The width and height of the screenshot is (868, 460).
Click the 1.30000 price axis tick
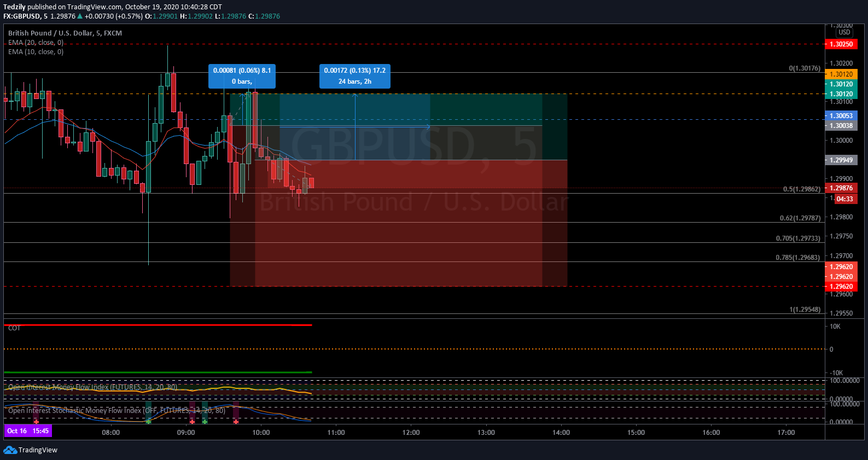click(841, 141)
